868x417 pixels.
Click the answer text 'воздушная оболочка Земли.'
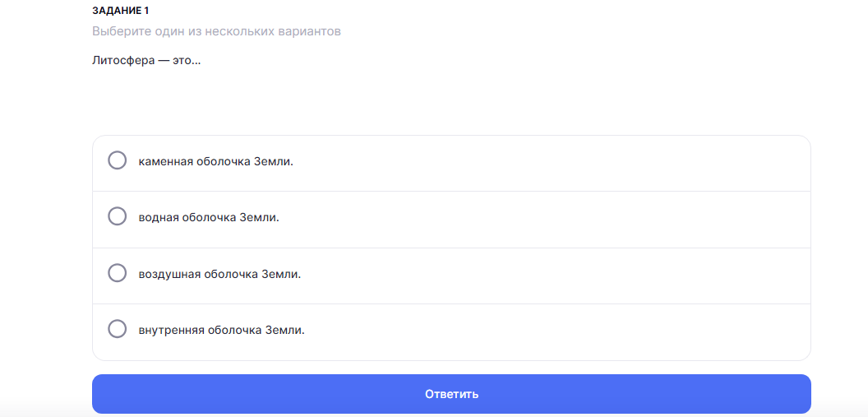tap(219, 274)
